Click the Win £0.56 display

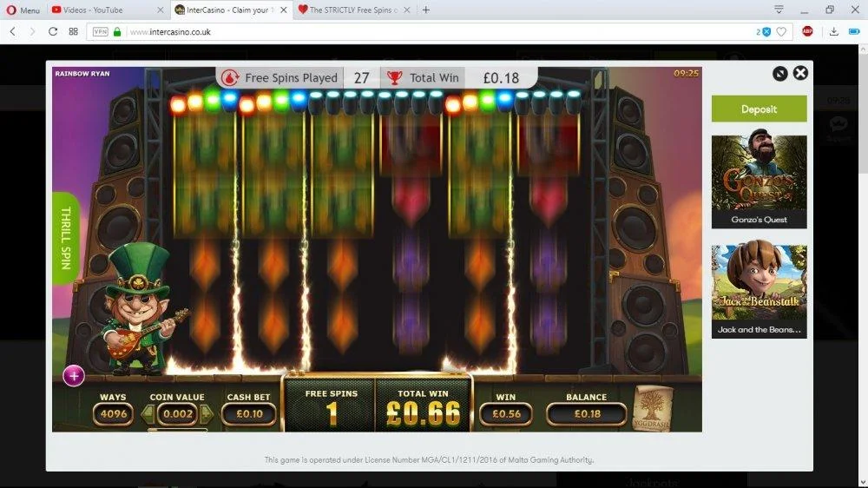click(506, 414)
